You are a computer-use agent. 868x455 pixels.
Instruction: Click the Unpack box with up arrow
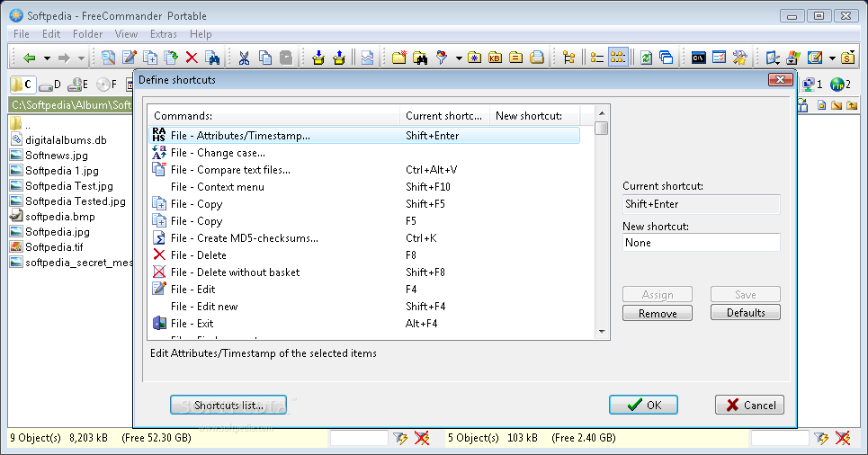(339, 58)
